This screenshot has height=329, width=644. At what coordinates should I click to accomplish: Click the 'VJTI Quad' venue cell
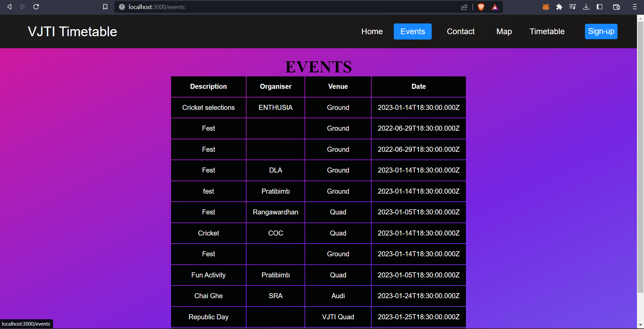[x=338, y=317]
